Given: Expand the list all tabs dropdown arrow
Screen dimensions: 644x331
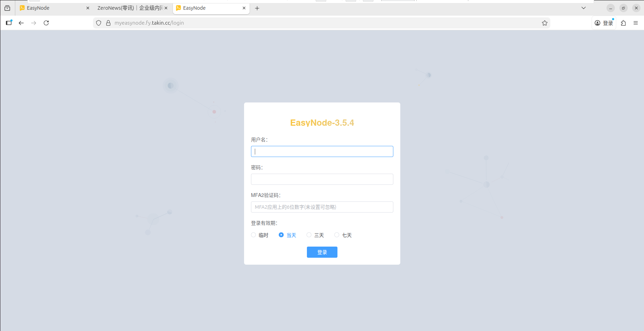Looking at the screenshot, I should pos(584,8).
